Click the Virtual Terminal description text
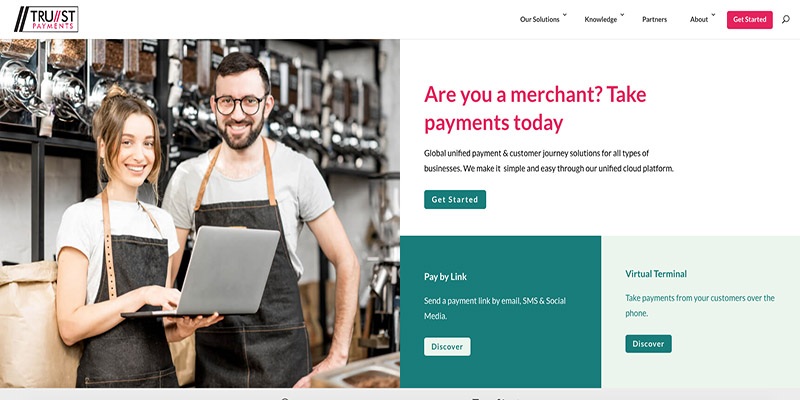The width and height of the screenshot is (800, 400). [700, 305]
